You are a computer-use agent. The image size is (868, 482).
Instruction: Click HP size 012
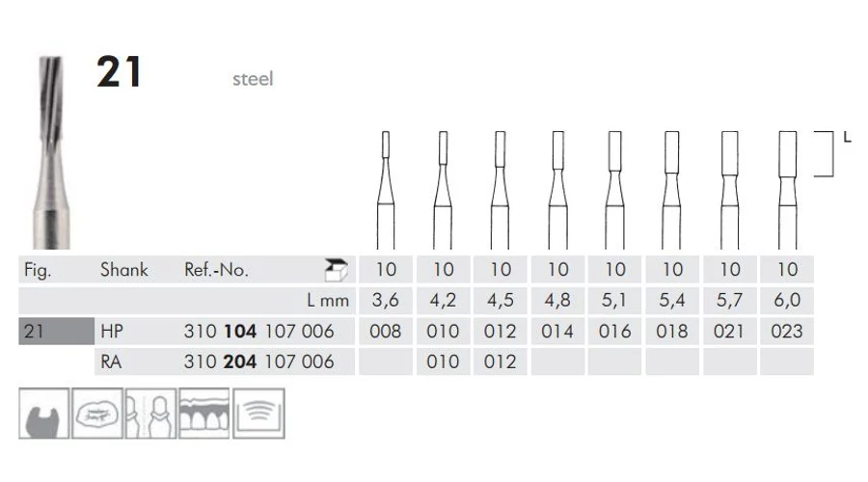pyautogui.click(x=500, y=331)
